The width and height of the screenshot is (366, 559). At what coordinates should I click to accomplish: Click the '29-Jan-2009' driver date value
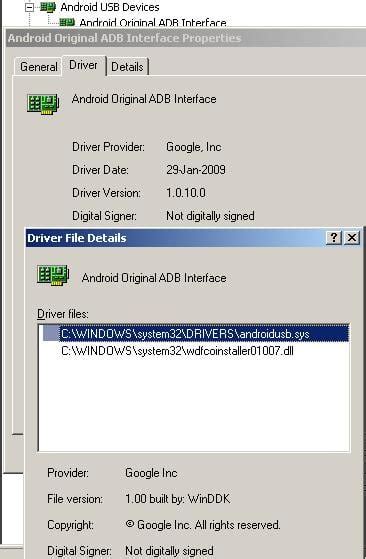click(196, 169)
